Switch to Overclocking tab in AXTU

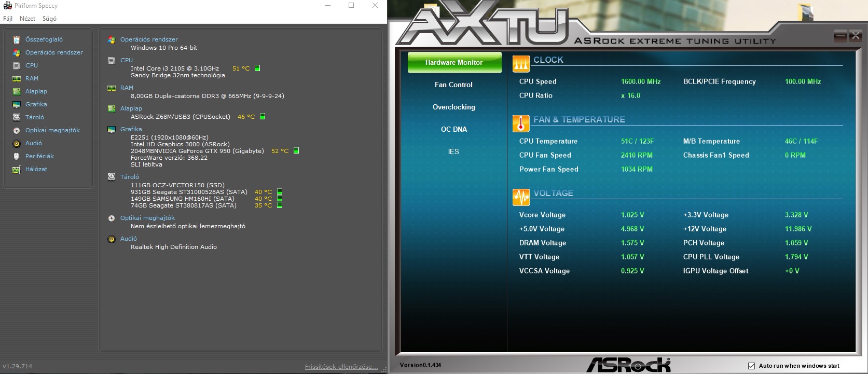453,107
